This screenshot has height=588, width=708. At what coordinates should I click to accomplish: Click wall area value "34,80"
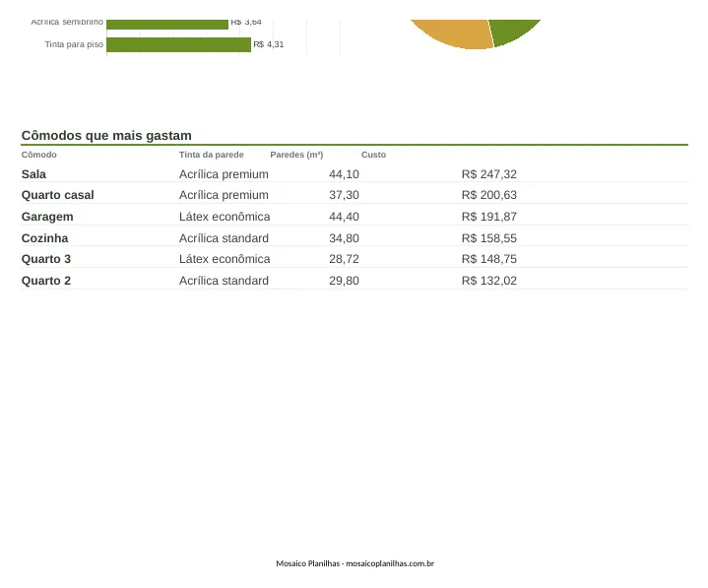click(x=344, y=238)
